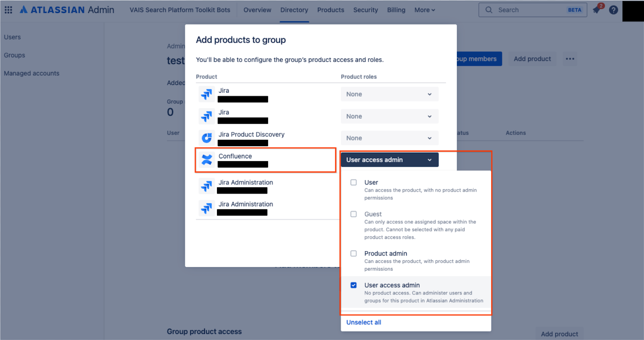Expand the first Jira roles dropdown
Viewport: 644px width, 340px height.
(389, 94)
